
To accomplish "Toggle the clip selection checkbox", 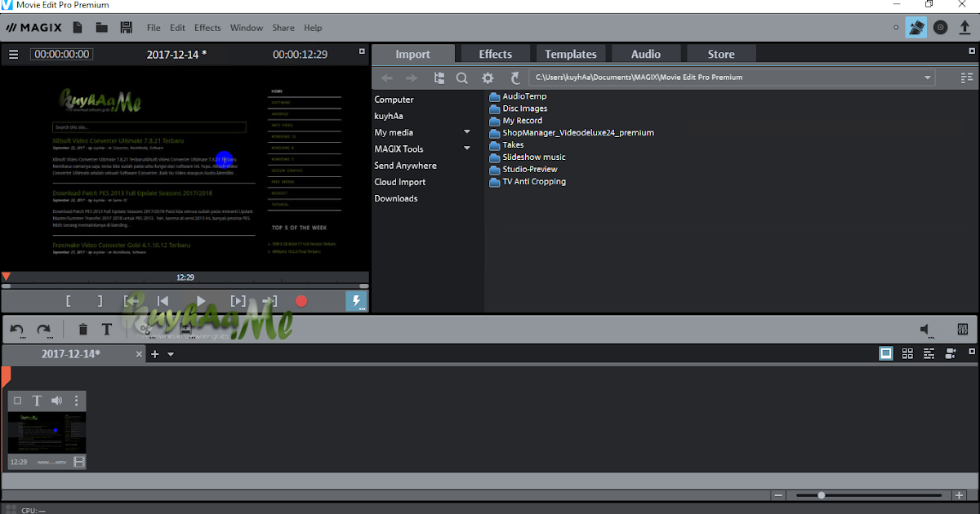I will (18, 401).
